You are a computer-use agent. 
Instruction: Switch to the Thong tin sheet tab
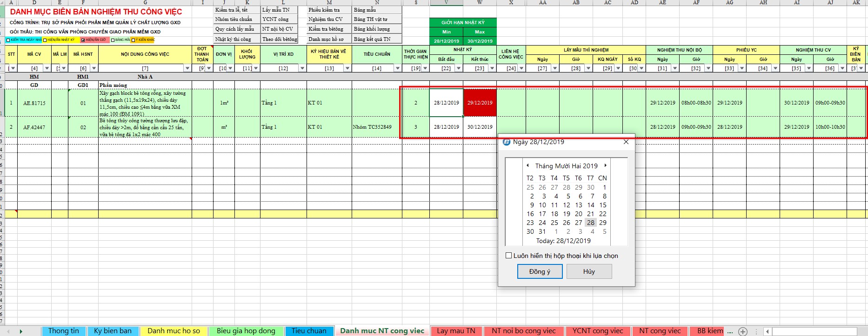click(x=64, y=331)
